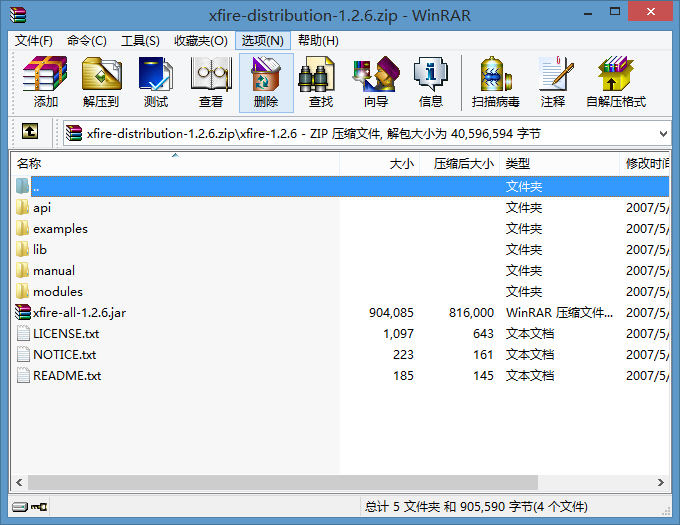The width and height of the screenshot is (680, 525).
Task: Minimize the WinRAR window
Action: coord(588,12)
